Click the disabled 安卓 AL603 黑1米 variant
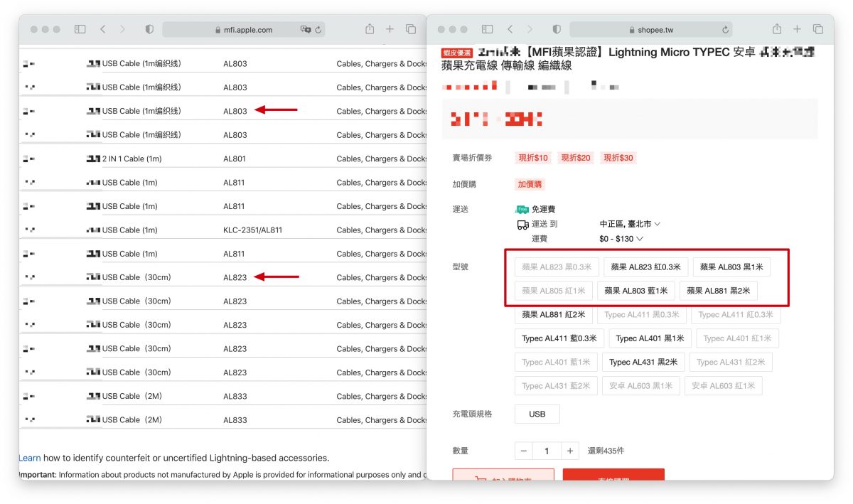Image resolution: width=853 pixels, height=504 pixels. pos(641,386)
